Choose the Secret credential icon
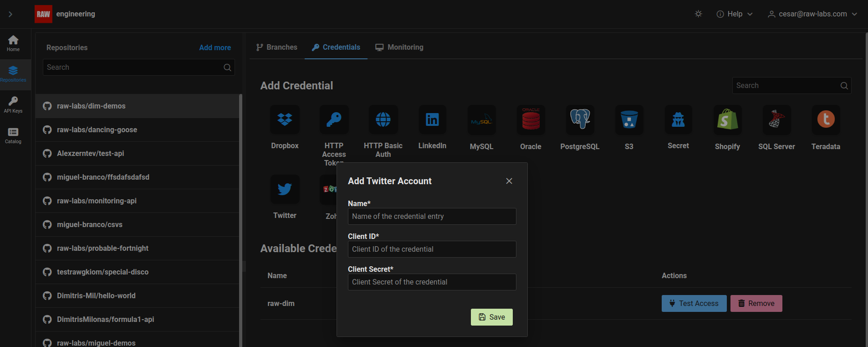This screenshot has height=347, width=868. (678, 119)
